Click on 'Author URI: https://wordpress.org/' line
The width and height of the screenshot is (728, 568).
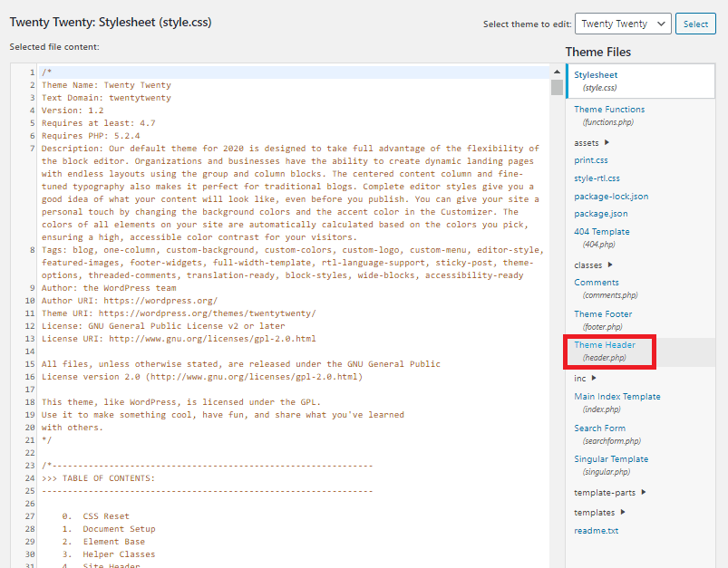point(130,300)
